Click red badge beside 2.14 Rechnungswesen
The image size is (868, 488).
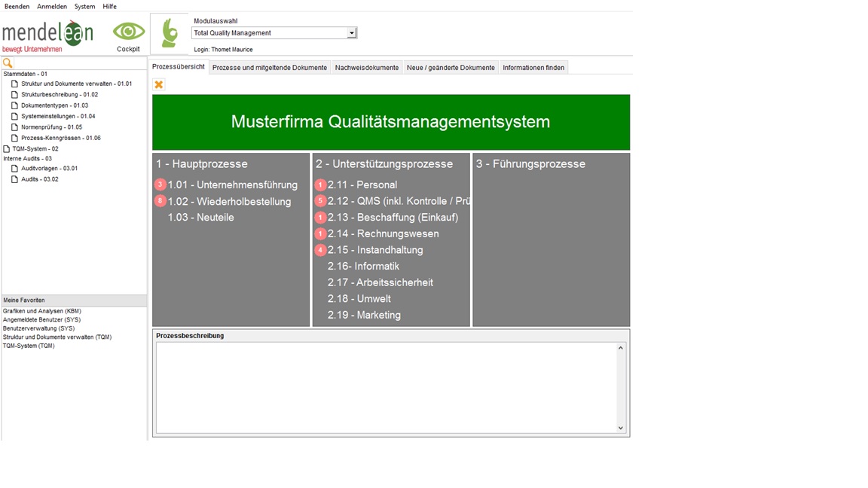320,233
